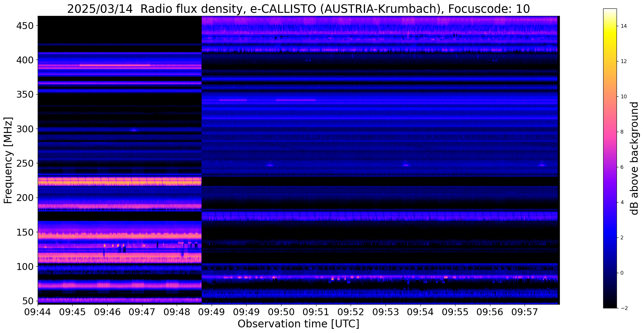This screenshot has height=333, width=644.
Task: Pick the 4 tick on the colorbar
Action: click(622, 203)
